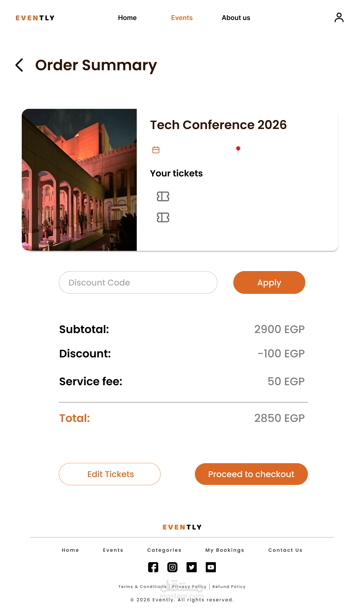The width and height of the screenshot is (364, 612).
Task: Click the first ticket icon
Action: [163, 196]
